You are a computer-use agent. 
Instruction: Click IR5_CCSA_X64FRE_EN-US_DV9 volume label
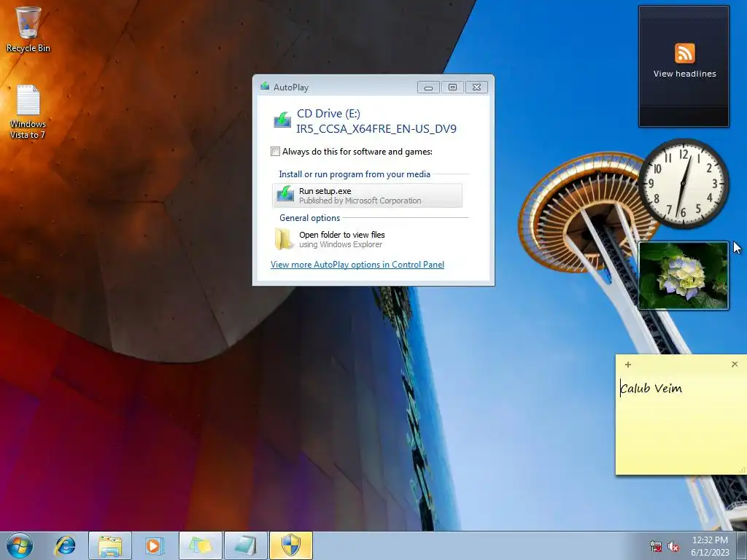point(376,128)
